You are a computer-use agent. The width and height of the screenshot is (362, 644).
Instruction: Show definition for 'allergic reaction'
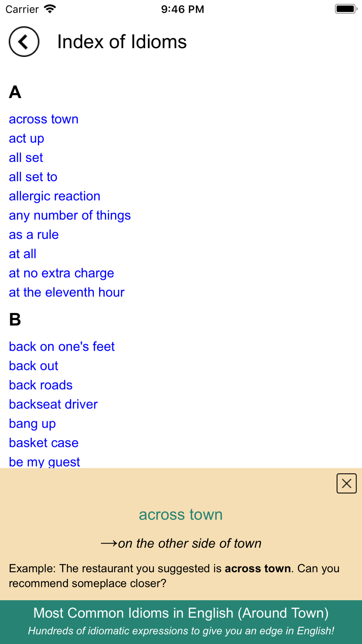[55, 196]
